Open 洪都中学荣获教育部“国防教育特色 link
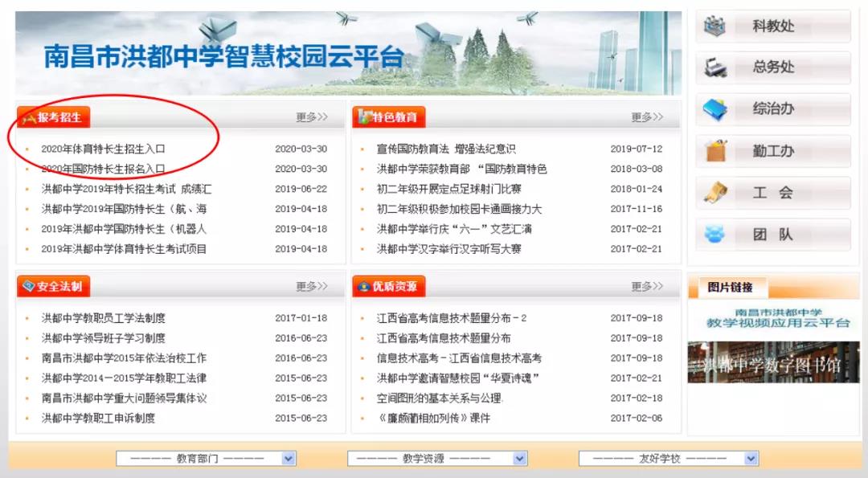Screen dimensions: 868x478 point(461,169)
